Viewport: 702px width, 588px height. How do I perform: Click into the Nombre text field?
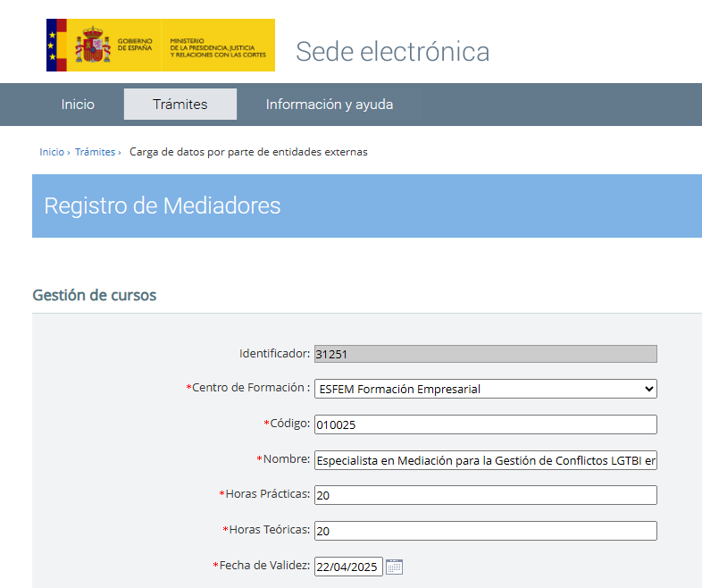485,460
